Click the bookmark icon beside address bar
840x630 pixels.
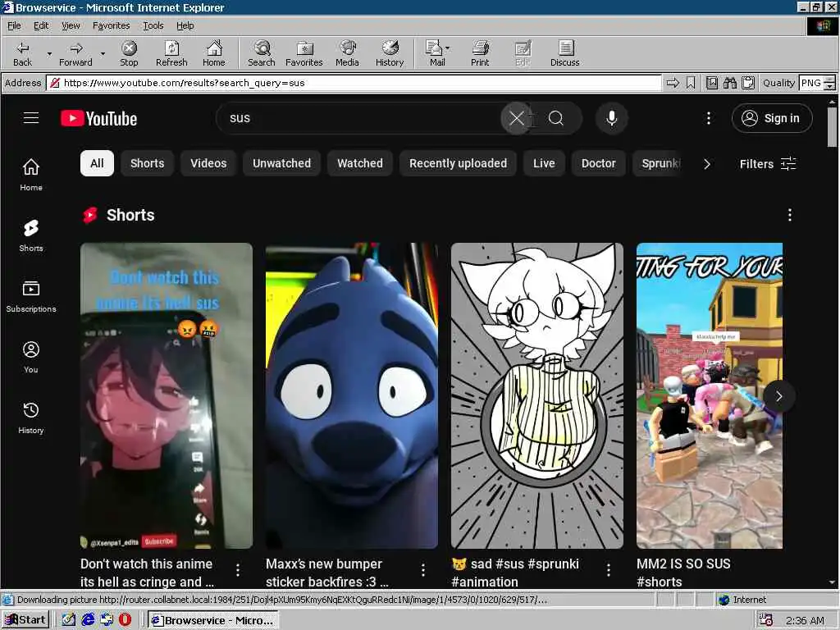pos(691,83)
